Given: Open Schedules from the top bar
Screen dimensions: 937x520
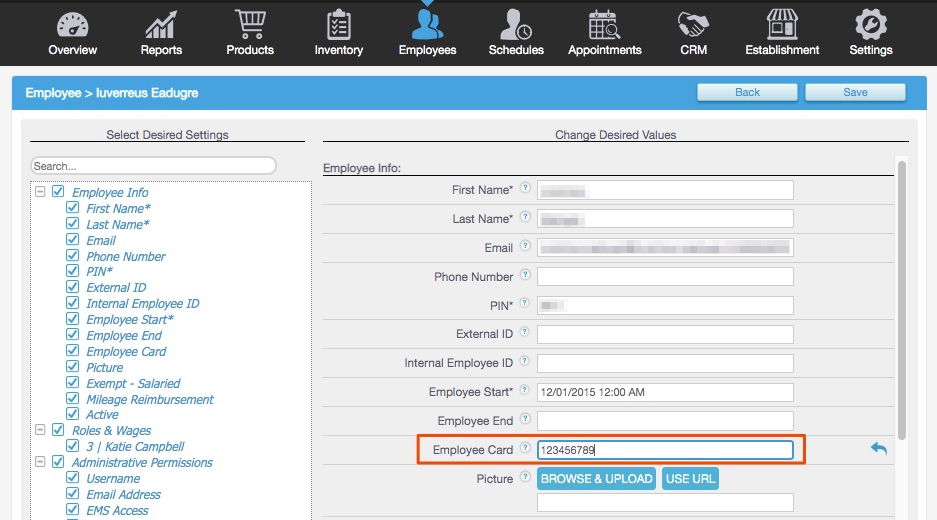Looking at the screenshot, I should click(516, 26).
